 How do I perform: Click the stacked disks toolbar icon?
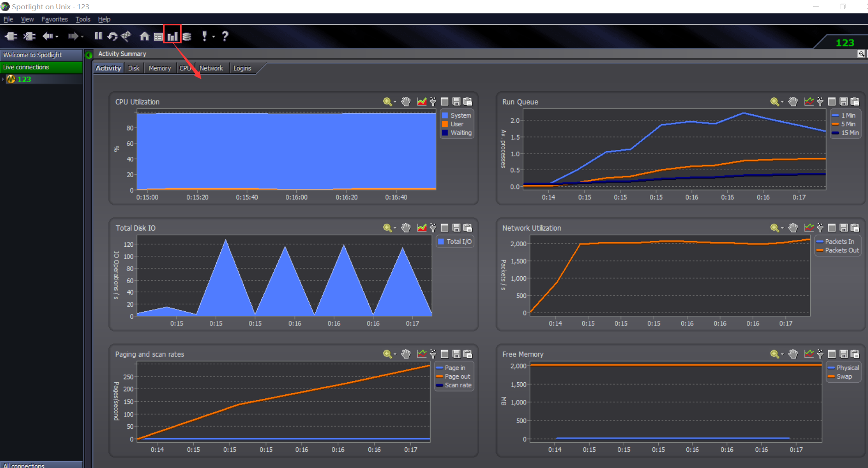(x=187, y=36)
